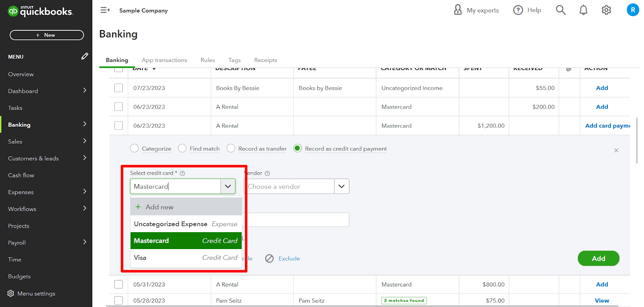
Task: Switch to the Rules tab
Action: pos(208,60)
